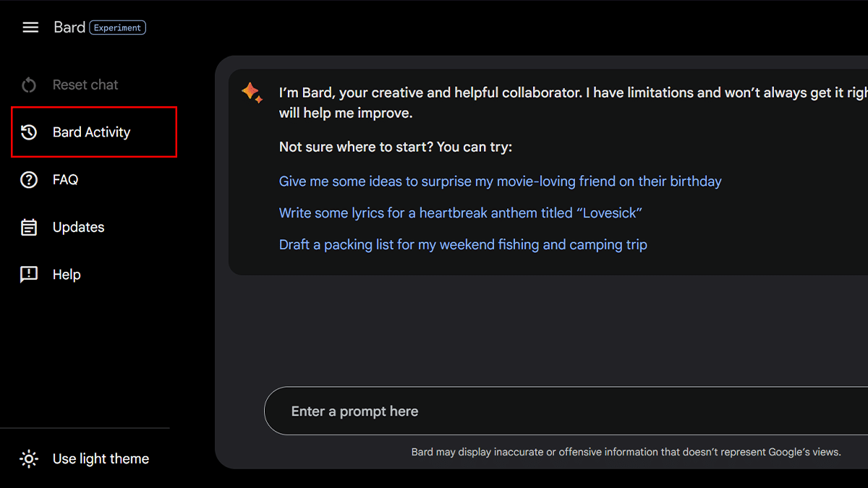Click the sun icon for light theme

[29, 459]
